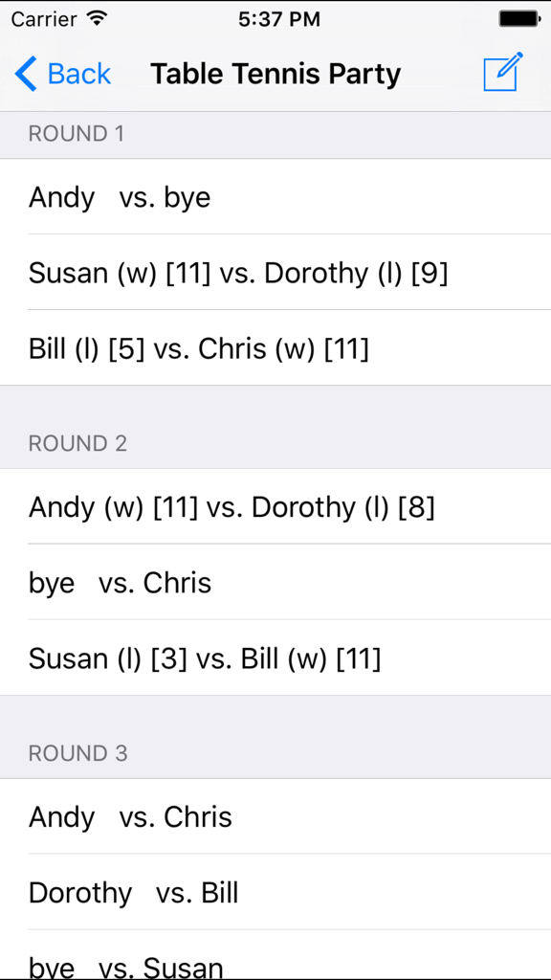Tap the blue back chevron icon
Image resolution: width=551 pixels, height=980 pixels.
pyautogui.click(x=26, y=74)
